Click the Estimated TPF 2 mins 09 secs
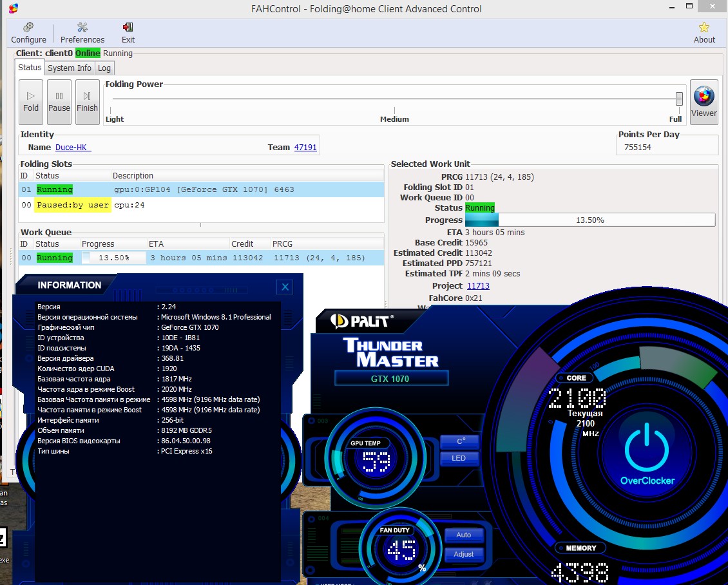The width and height of the screenshot is (728, 585). (492, 273)
